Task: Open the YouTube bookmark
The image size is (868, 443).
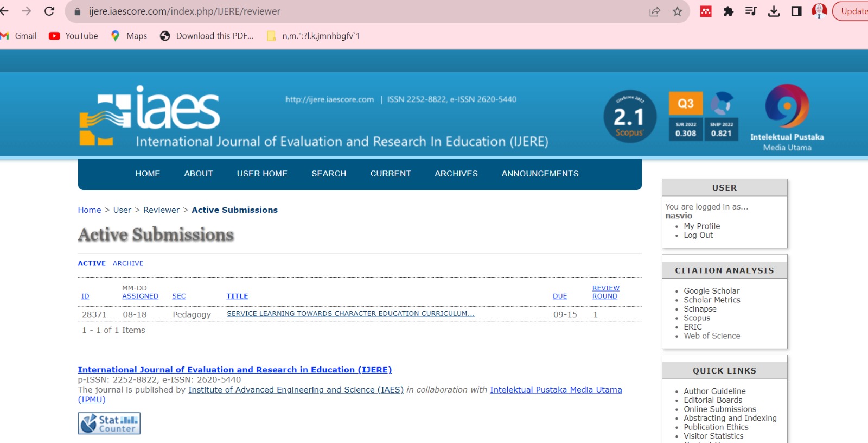Action: [x=73, y=36]
